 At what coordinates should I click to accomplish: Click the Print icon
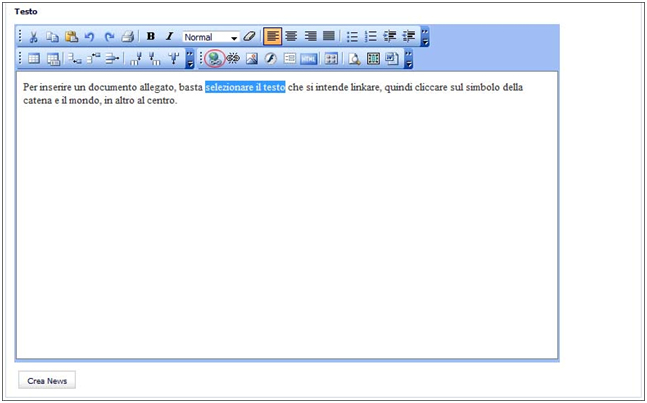point(128,37)
